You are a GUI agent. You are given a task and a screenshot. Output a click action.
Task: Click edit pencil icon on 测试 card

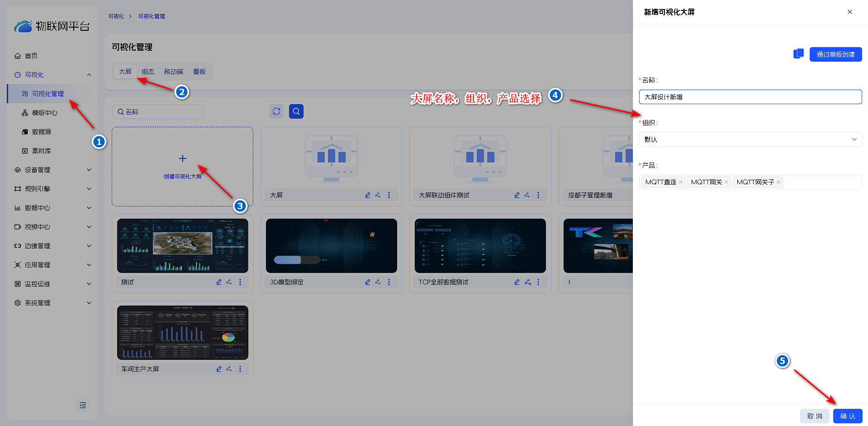click(219, 282)
